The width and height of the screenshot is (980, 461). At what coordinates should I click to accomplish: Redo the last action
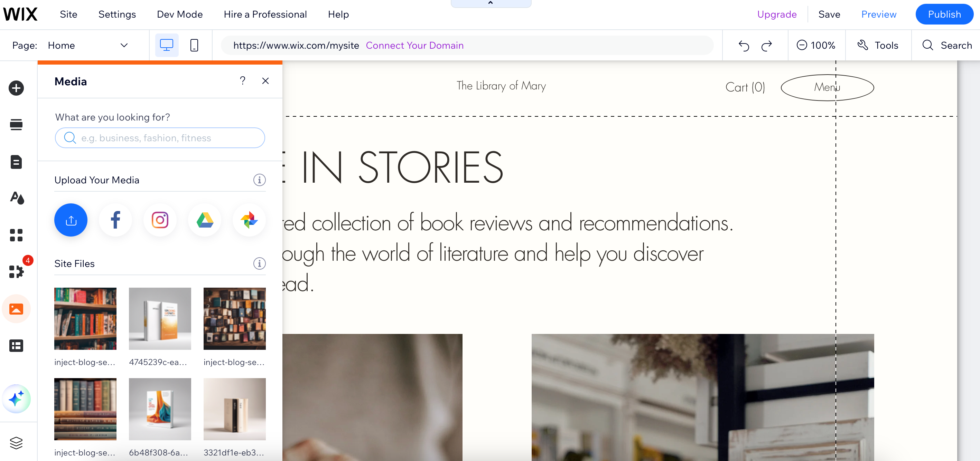[767, 46]
